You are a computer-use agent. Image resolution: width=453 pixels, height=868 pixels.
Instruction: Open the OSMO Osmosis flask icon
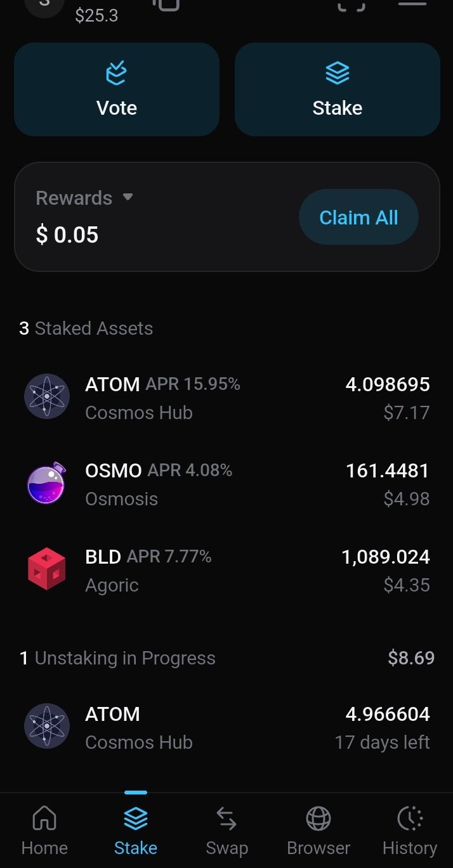click(x=46, y=483)
